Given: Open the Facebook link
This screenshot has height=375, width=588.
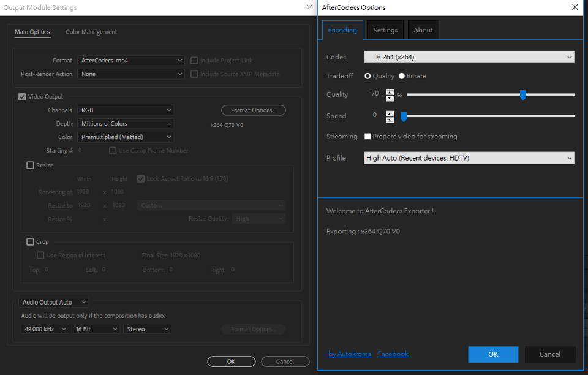Looking at the screenshot, I should tap(393, 354).
